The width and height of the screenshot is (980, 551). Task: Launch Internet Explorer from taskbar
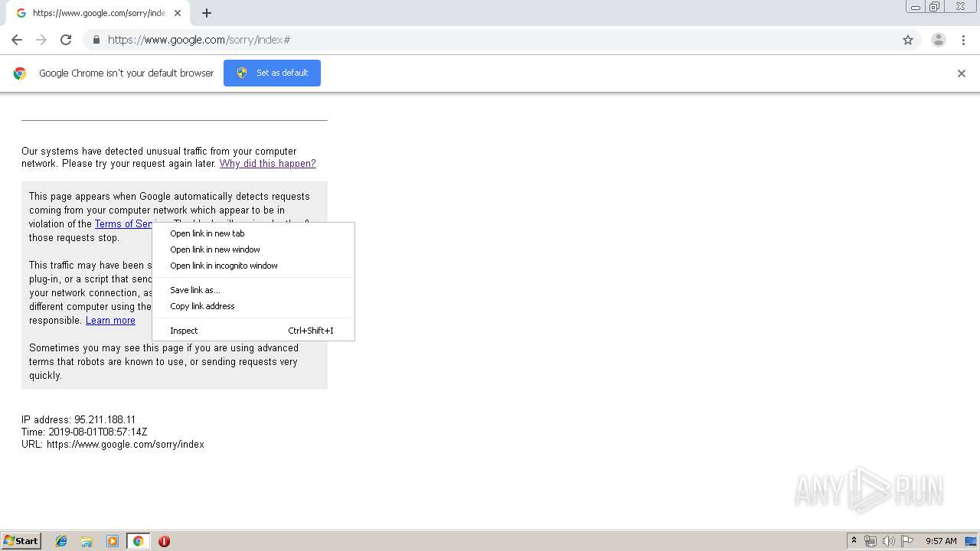[61, 541]
